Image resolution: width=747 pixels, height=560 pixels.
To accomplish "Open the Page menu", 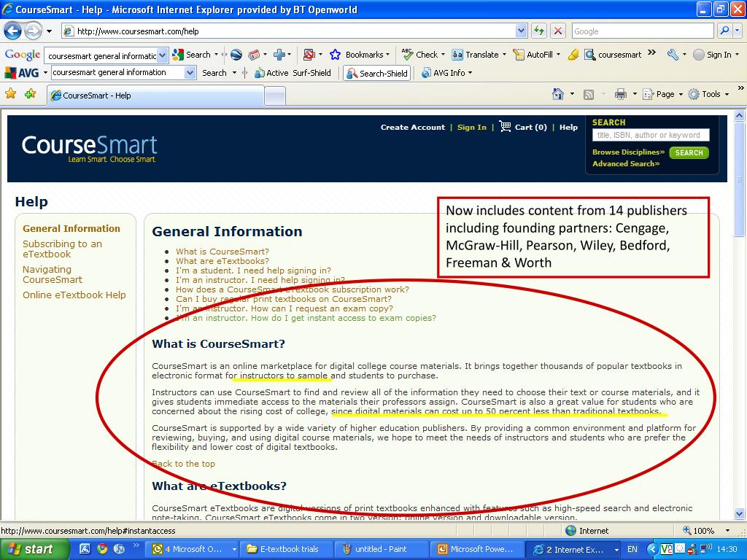I will click(662, 94).
